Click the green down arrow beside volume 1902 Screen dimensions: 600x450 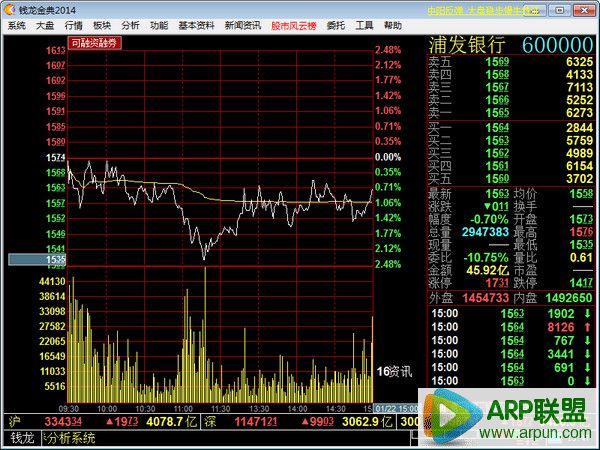587,314
